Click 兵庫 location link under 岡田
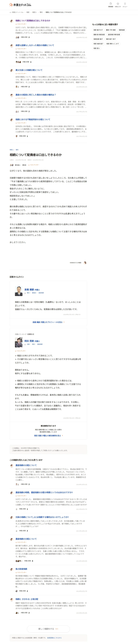138x644 pixels. pyautogui.click(x=28, y=344)
